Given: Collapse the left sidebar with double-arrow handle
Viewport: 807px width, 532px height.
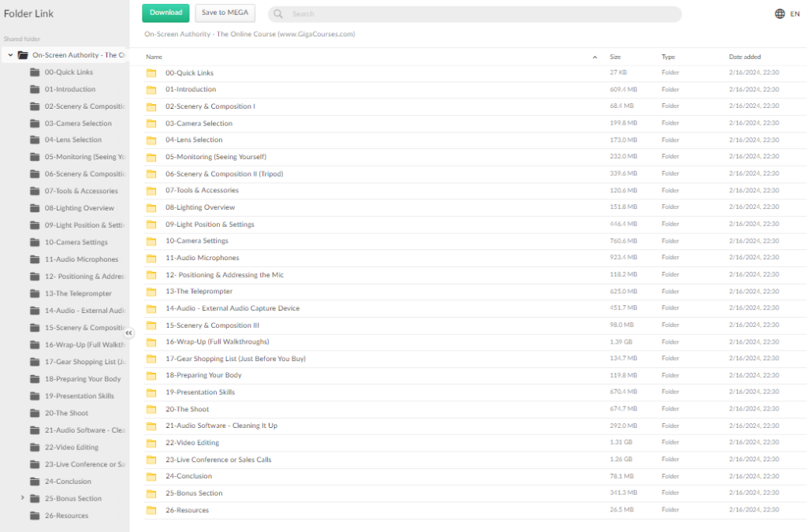Looking at the screenshot, I should point(128,333).
